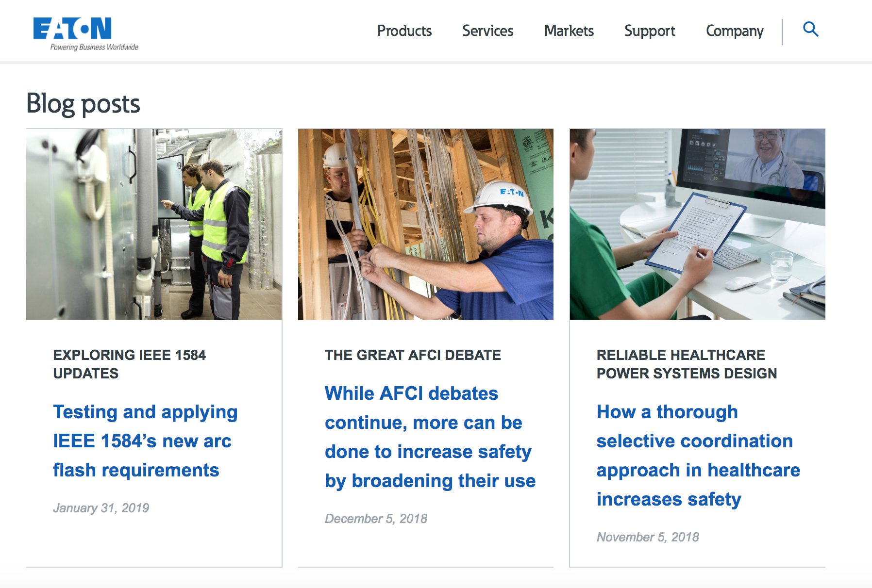Click the December 5, 2018 date
This screenshot has width=872, height=588.
pos(376,519)
